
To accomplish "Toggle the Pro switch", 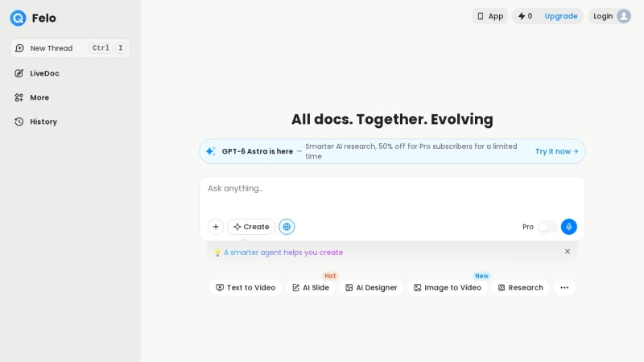I will click(547, 227).
